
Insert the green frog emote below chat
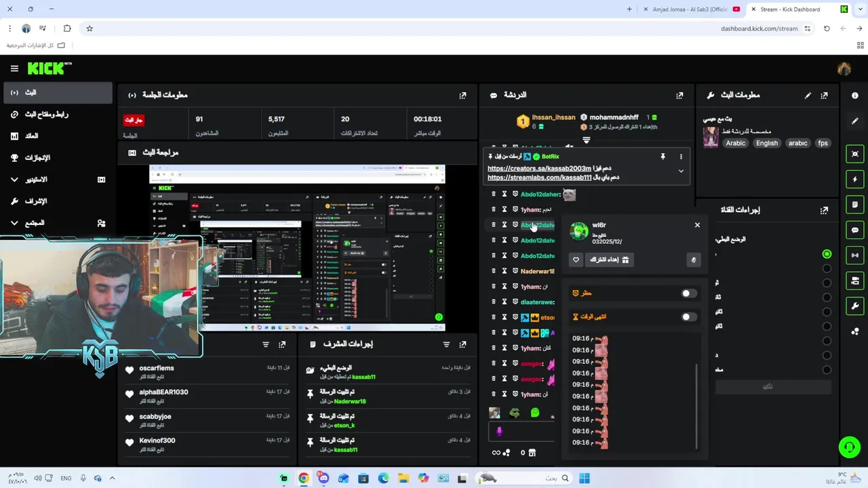(x=515, y=413)
